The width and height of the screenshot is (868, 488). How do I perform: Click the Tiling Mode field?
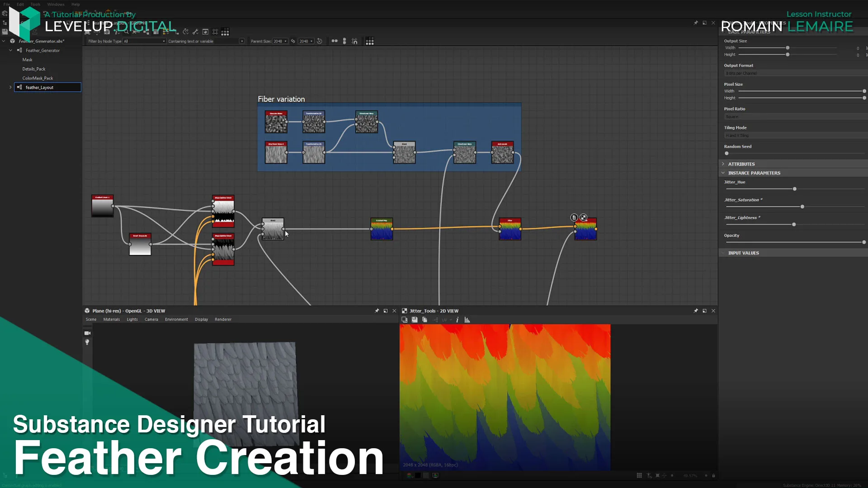(x=796, y=136)
